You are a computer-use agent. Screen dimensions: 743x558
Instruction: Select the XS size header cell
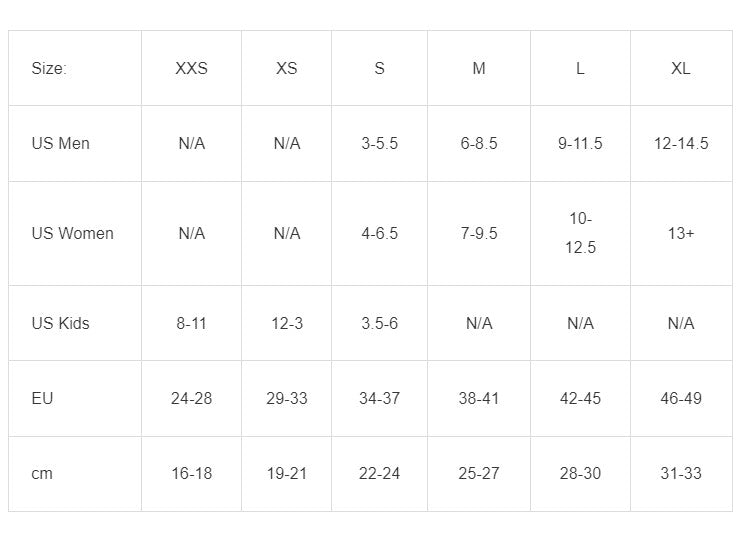(287, 68)
